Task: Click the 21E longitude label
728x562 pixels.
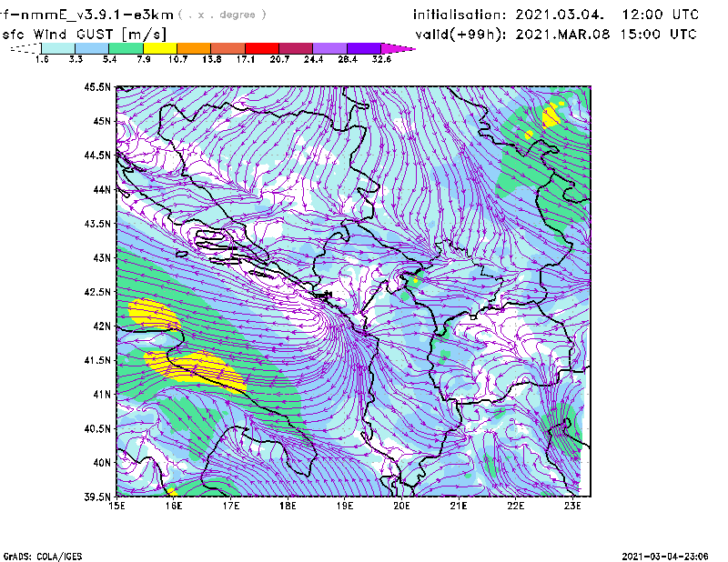Action: pyautogui.click(x=459, y=506)
